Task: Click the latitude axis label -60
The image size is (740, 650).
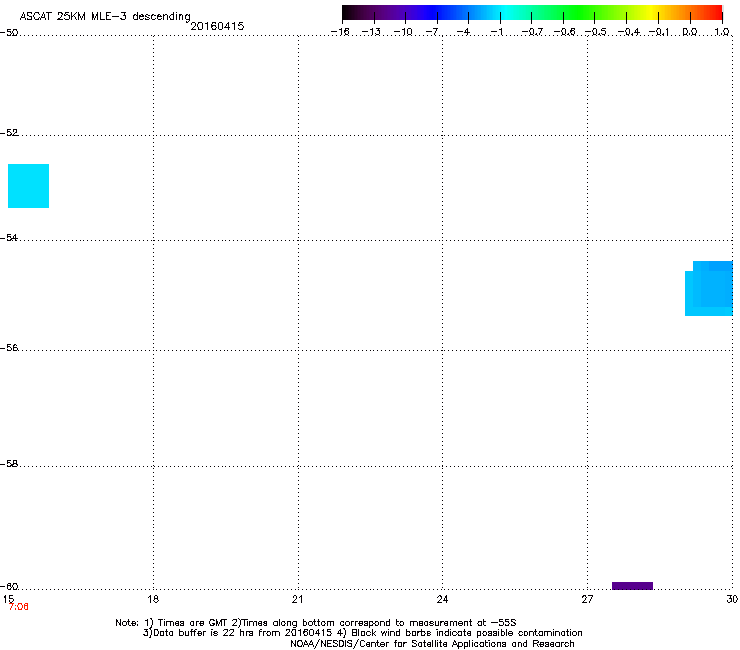Action: click(x=9, y=587)
